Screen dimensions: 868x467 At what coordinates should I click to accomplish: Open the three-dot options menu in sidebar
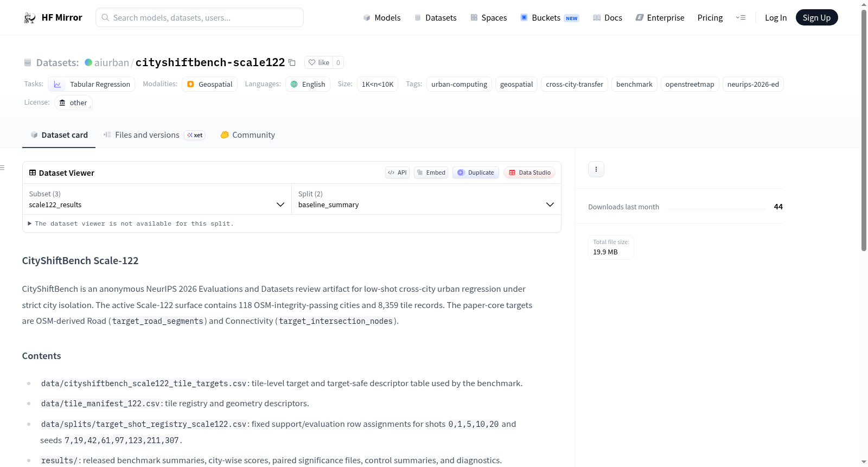pos(596,169)
